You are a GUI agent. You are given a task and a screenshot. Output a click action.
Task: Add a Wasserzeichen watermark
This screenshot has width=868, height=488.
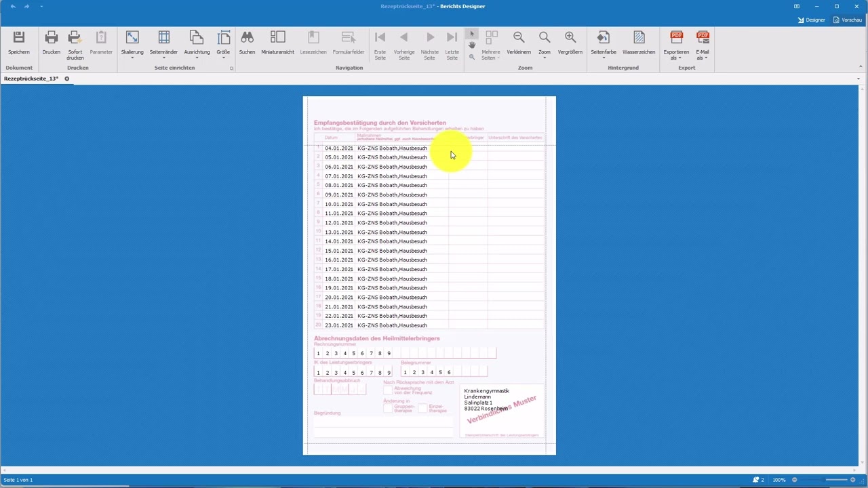tap(638, 38)
